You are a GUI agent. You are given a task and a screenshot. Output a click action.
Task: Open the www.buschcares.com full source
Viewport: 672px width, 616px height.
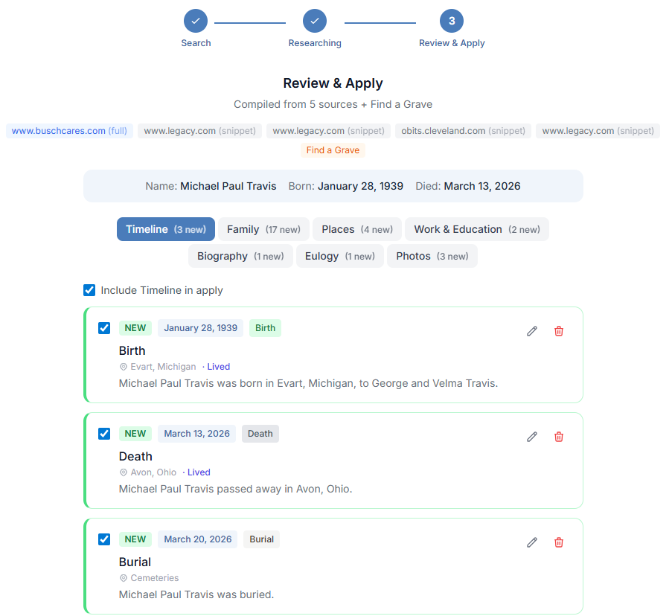[69, 131]
